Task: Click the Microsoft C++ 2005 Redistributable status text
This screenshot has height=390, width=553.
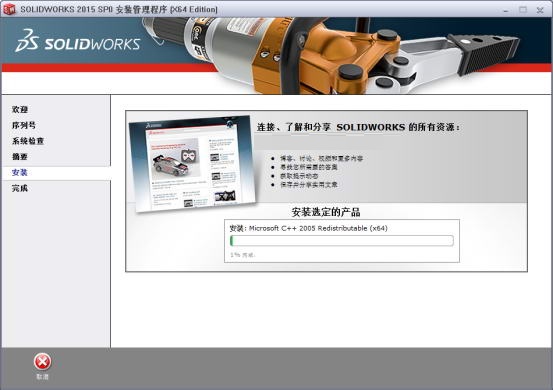Action: click(x=309, y=228)
